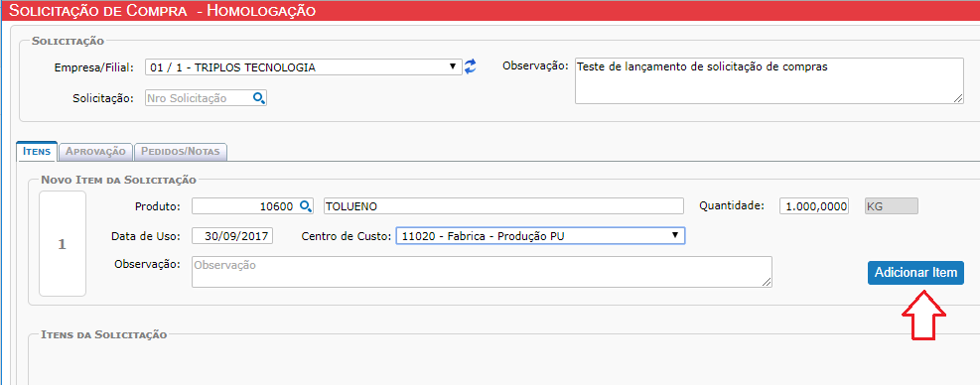Viewport: 980px width, 385px height.
Task: Click the Produto label
Action: (158, 206)
